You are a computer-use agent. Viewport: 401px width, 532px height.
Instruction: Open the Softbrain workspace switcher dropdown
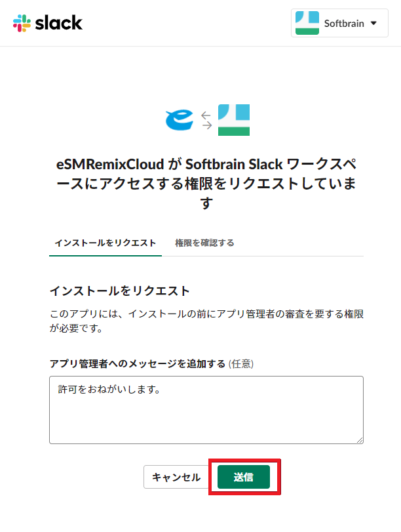(339, 23)
